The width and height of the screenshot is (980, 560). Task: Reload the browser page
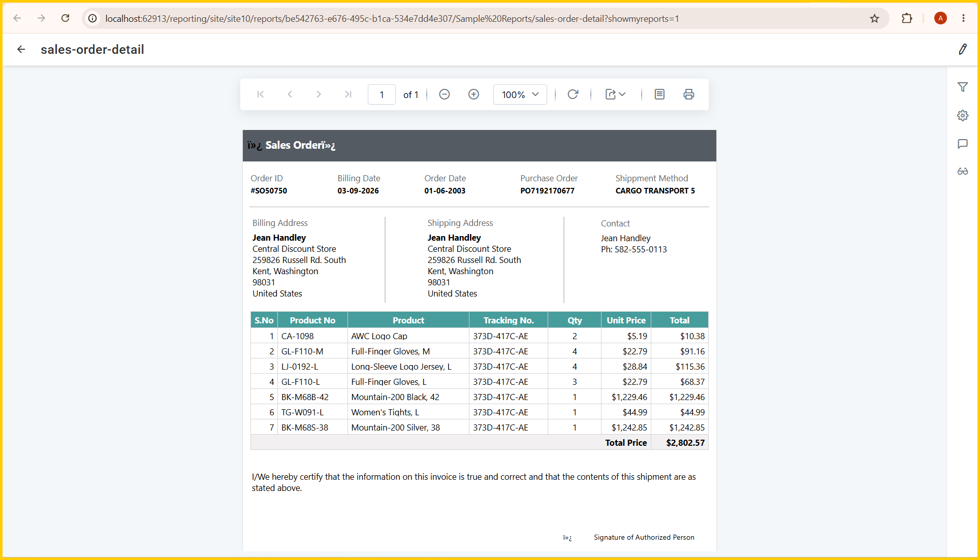(65, 18)
